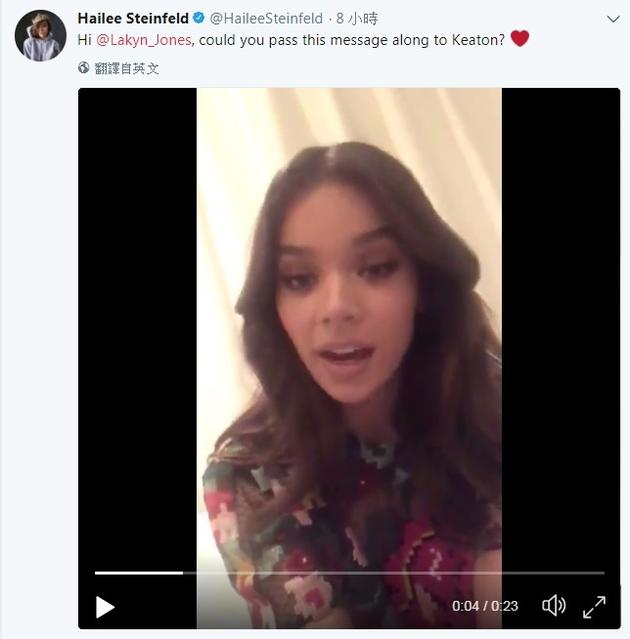Open the tweet options chevron menu
The width and height of the screenshot is (630, 639).
(612, 19)
